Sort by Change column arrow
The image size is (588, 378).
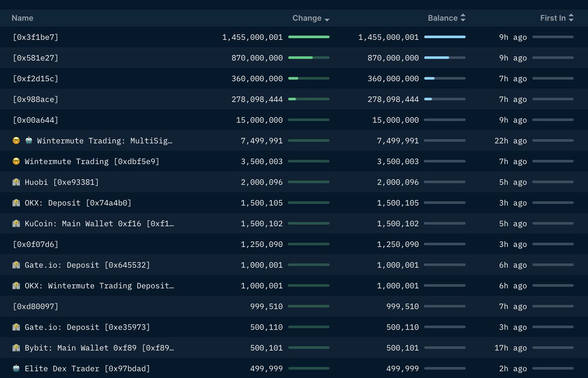(x=327, y=19)
